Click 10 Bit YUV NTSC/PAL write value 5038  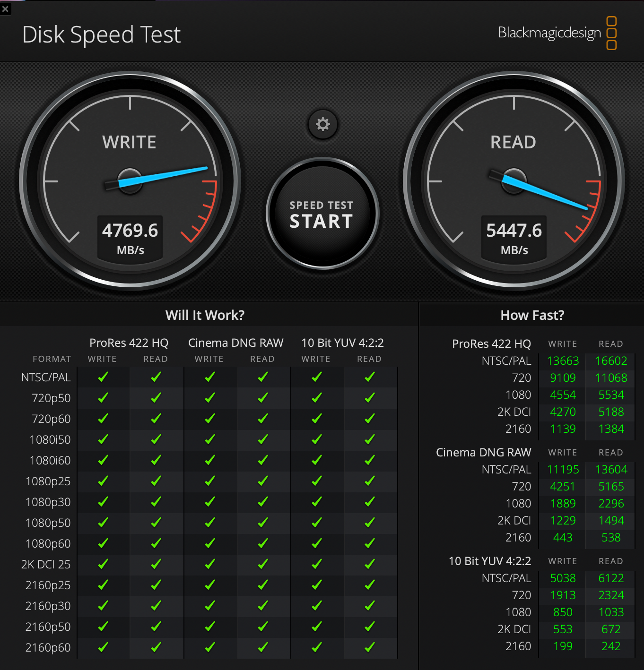(x=563, y=578)
